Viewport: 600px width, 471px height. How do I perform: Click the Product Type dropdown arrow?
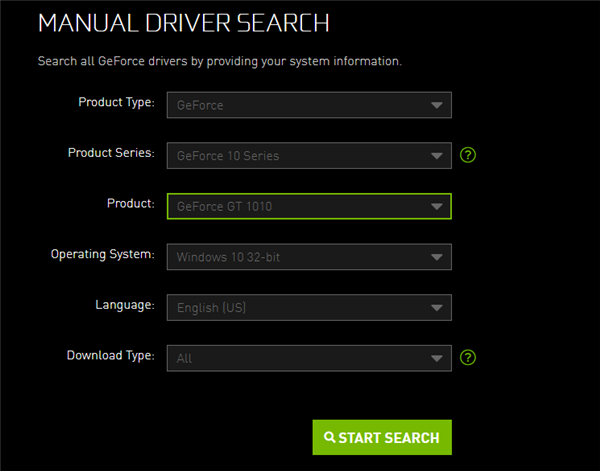pyautogui.click(x=436, y=105)
